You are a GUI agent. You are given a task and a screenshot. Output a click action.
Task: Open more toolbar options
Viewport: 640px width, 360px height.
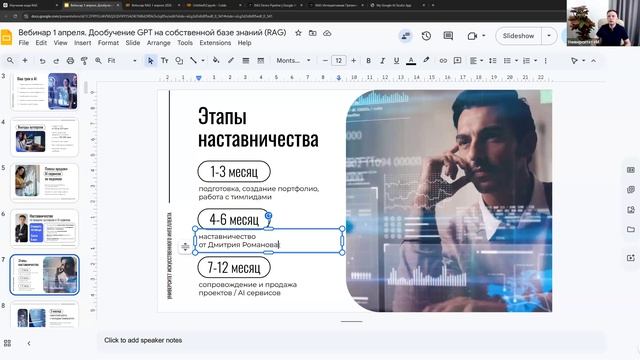545,60
